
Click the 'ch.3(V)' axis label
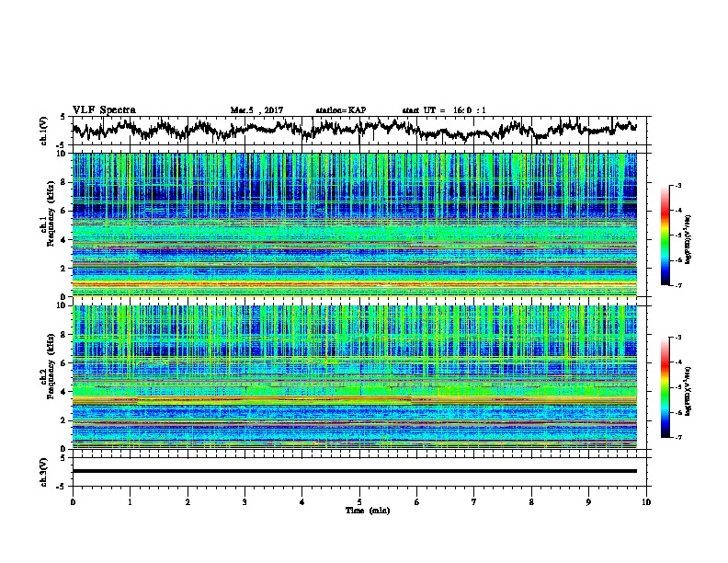click(43, 472)
